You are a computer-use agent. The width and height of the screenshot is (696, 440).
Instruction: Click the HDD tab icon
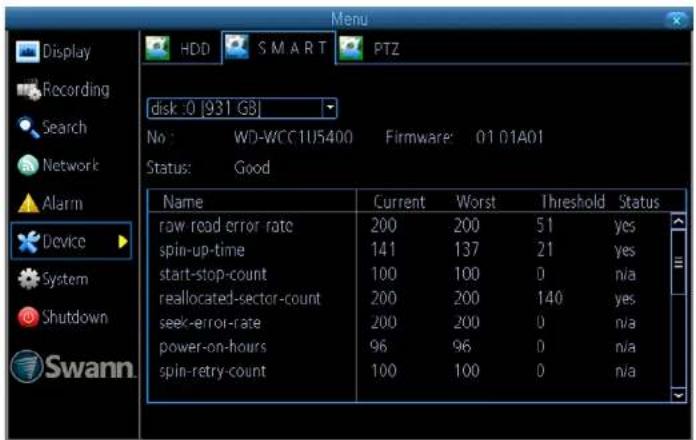(x=158, y=48)
